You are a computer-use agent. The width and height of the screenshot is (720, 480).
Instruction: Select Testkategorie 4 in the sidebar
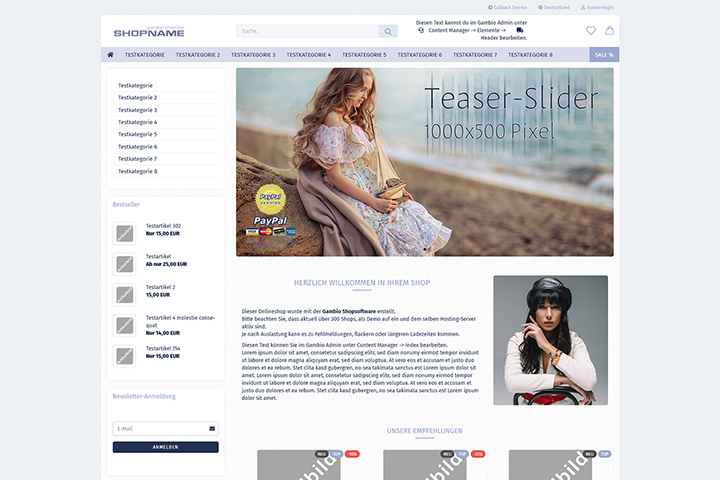[x=137, y=122]
